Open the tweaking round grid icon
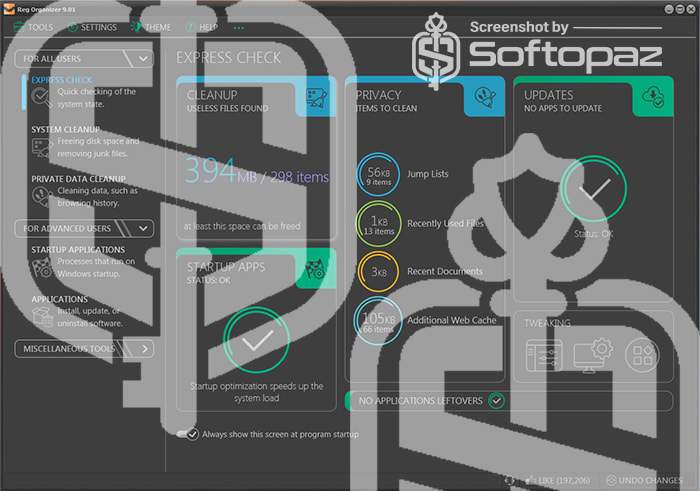700x491 pixels. click(642, 355)
